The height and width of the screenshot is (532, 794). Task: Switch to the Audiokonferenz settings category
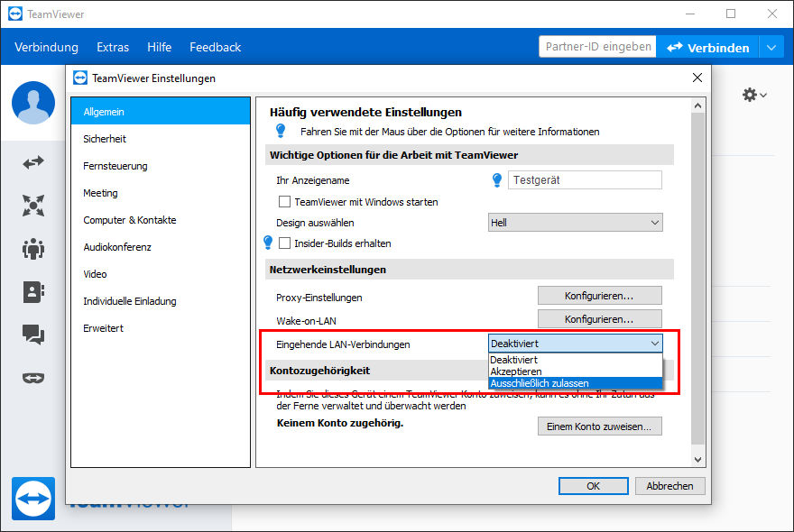(161, 247)
